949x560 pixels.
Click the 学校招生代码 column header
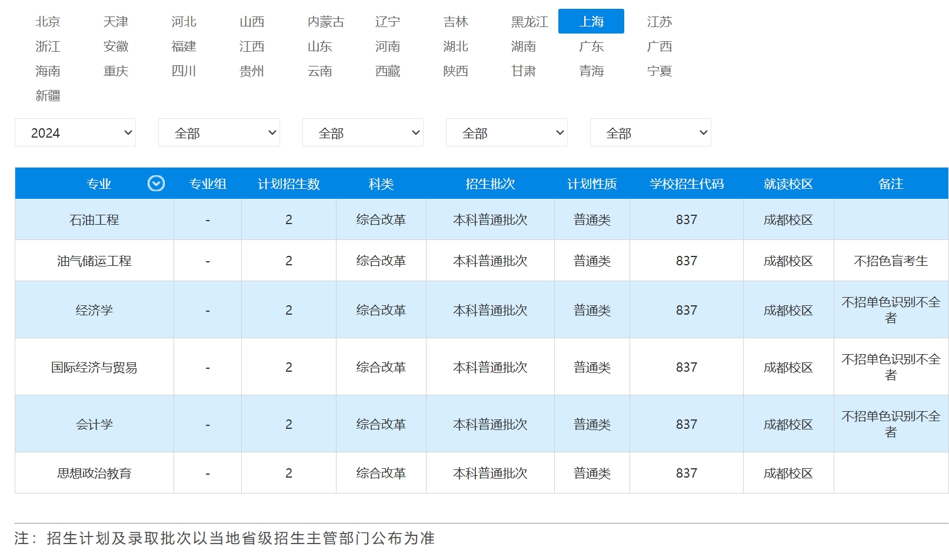point(687,184)
